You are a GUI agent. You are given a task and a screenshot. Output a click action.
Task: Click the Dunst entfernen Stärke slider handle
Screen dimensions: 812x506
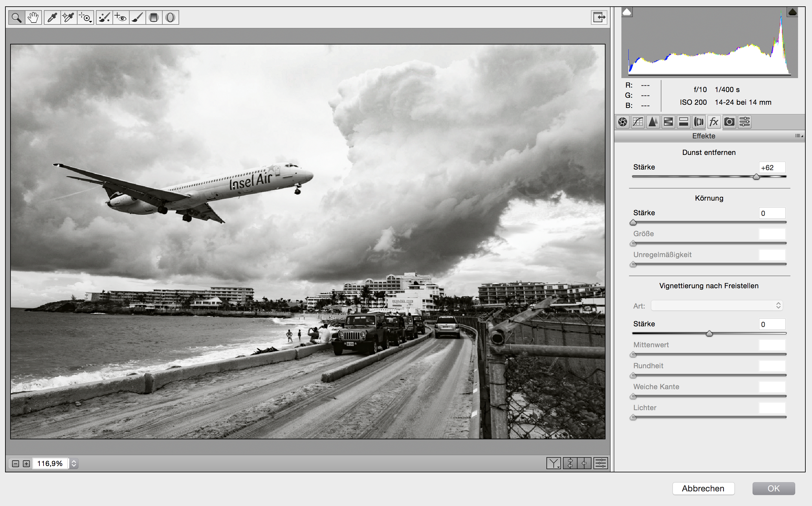pyautogui.click(x=756, y=177)
